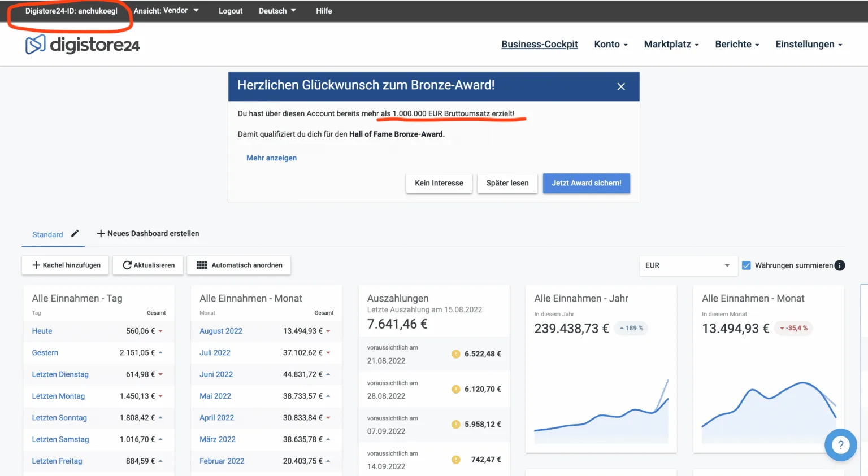Open the help question mark bubble

(840, 445)
